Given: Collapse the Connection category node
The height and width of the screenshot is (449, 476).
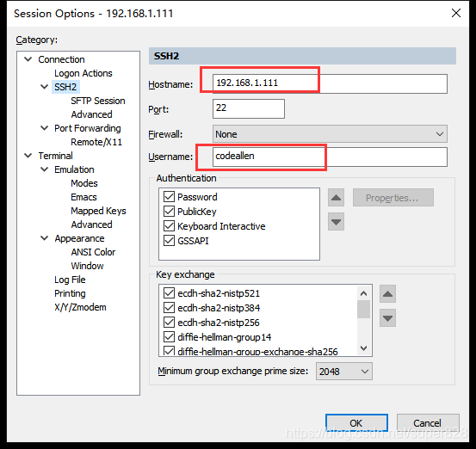Looking at the screenshot, I should pyautogui.click(x=28, y=59).
